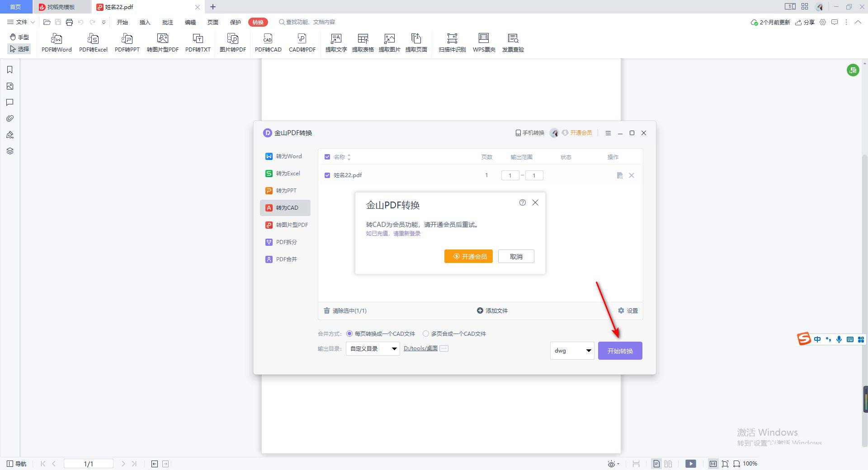Image resolution: width=868 pixels, height=470 pixels.
Task: Click the help question icon in popup
Action: 523,202
